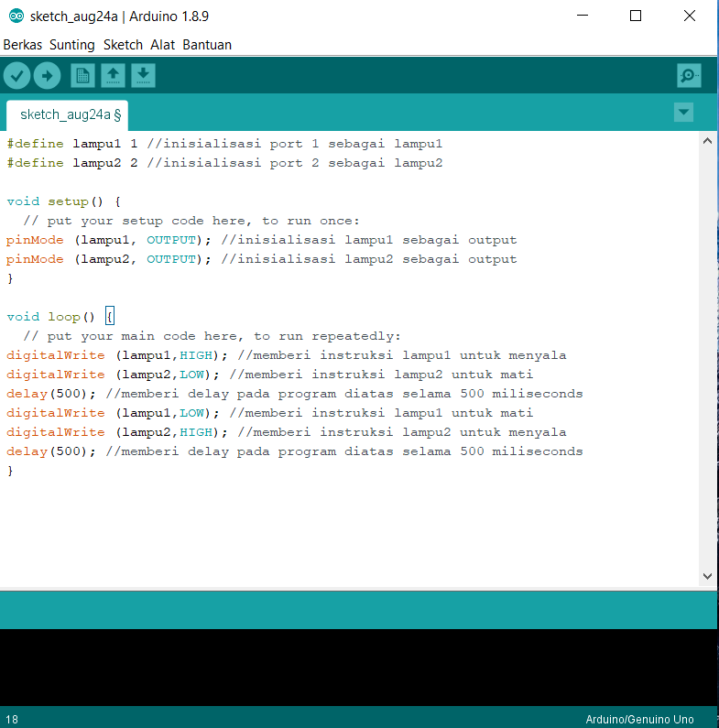The height and width of the screenshot is (728, 719).
Task: Click comment 'inisialisasi port 1 sebagai lampu1'
Action: [x=295, y=144]
